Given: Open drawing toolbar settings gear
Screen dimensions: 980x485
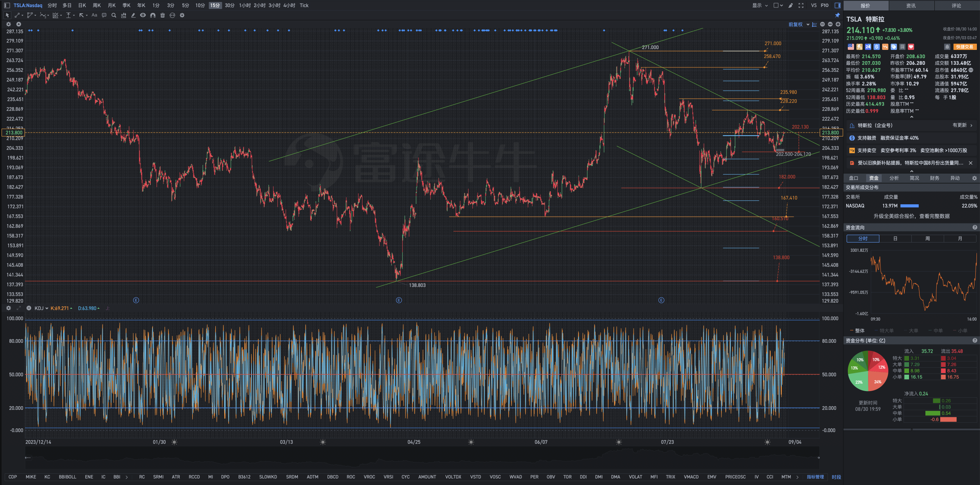Looking at the screenshot, I should point(182,15).
